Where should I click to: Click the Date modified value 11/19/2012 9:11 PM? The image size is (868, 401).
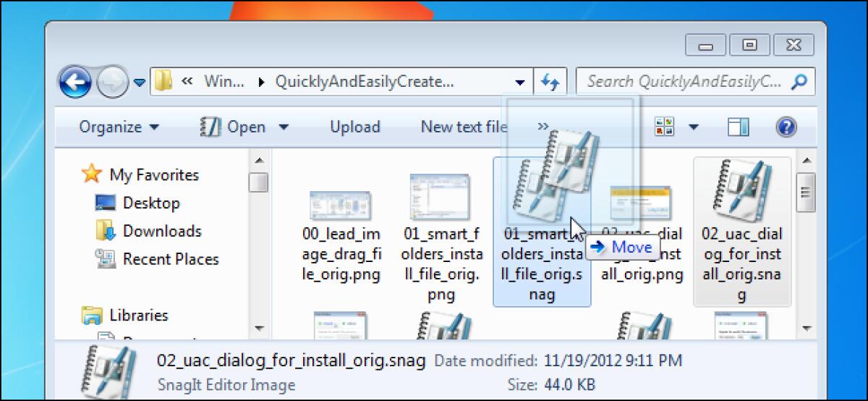pos(611,360)
